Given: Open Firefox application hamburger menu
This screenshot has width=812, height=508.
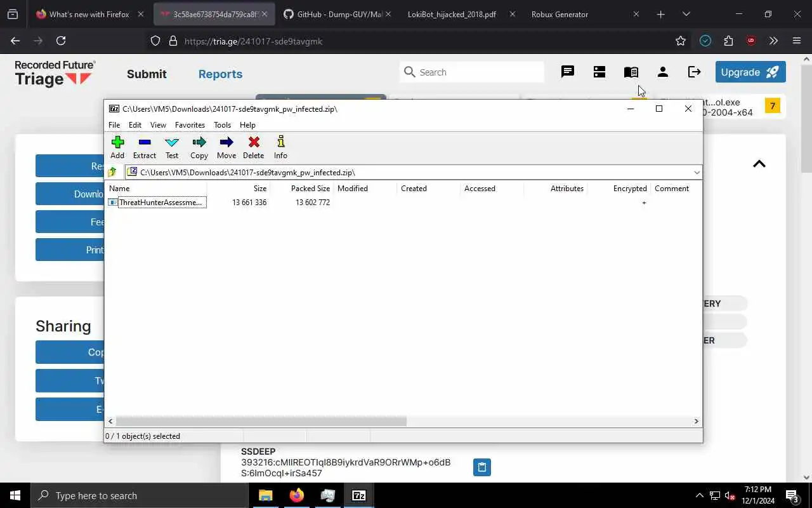Looking at the screenshot, I should coord(797,41).
